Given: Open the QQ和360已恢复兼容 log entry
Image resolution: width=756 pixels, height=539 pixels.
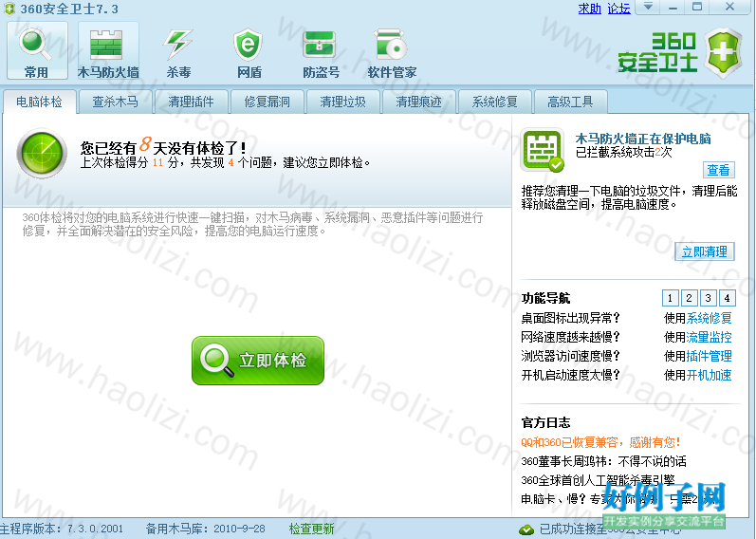Looking at the screenshot, I should tap(600, 442).
